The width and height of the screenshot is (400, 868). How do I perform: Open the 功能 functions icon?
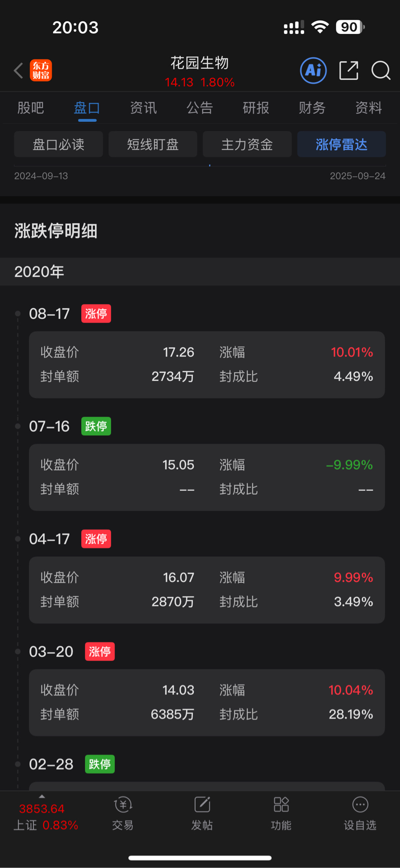(x=281, y=813)
